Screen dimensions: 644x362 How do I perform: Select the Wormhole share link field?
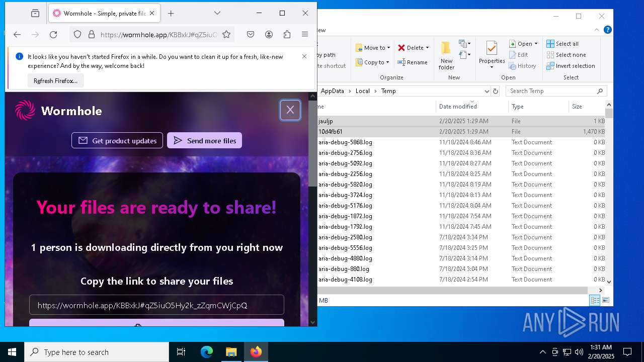156,305
